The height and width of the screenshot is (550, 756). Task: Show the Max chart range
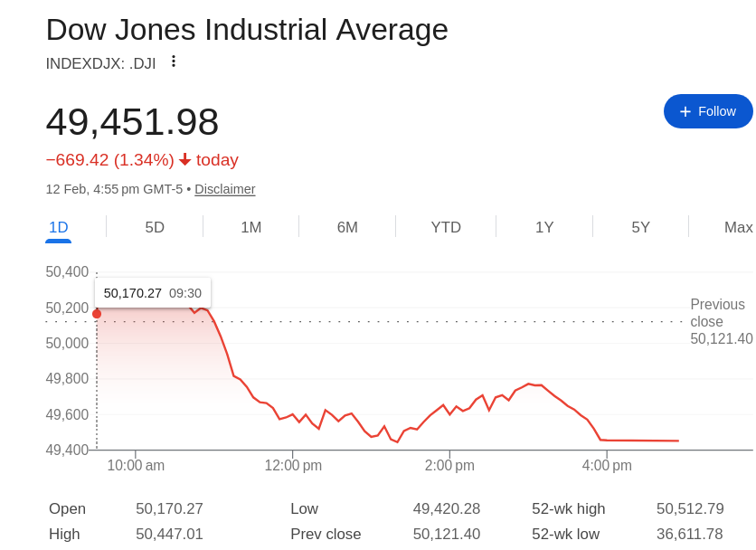[738, 227]
